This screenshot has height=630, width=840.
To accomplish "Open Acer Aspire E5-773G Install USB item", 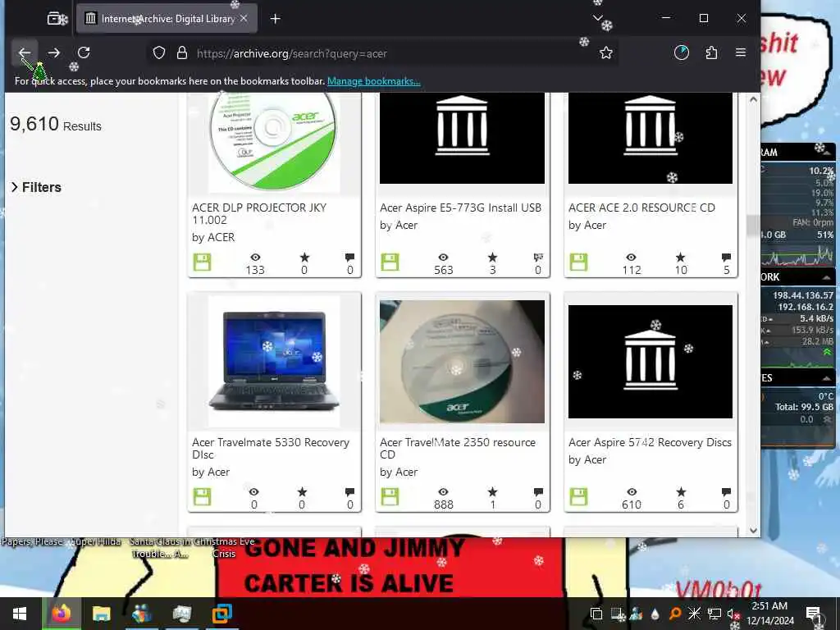I will (x=461, y=208).
